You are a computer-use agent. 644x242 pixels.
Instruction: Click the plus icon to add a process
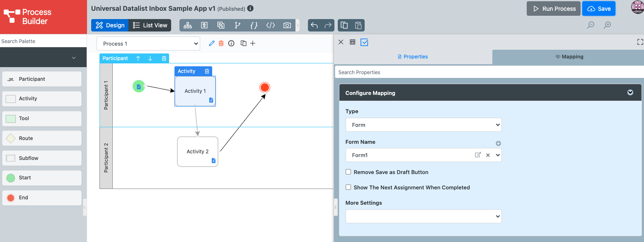[x=253, y=44]
